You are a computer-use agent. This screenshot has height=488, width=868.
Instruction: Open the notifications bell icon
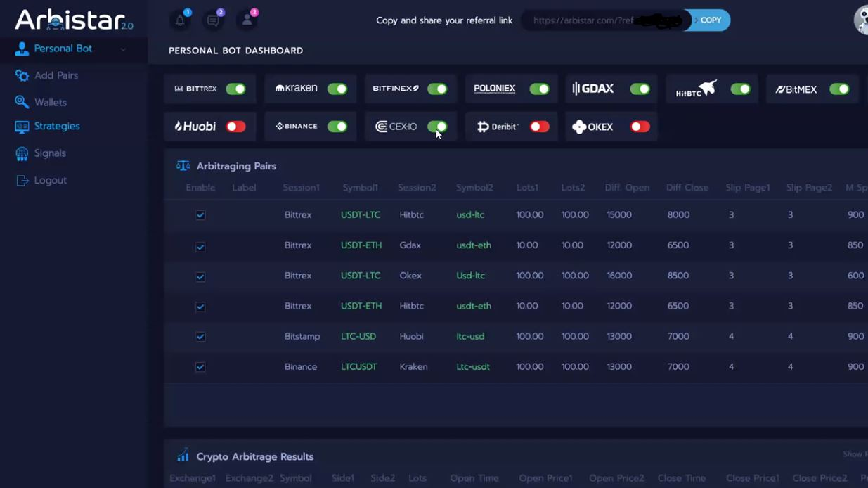coord(180,20)
